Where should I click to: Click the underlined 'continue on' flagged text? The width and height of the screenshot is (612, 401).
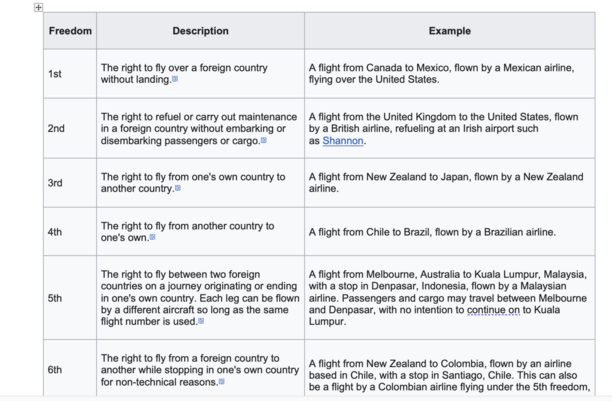493,310
